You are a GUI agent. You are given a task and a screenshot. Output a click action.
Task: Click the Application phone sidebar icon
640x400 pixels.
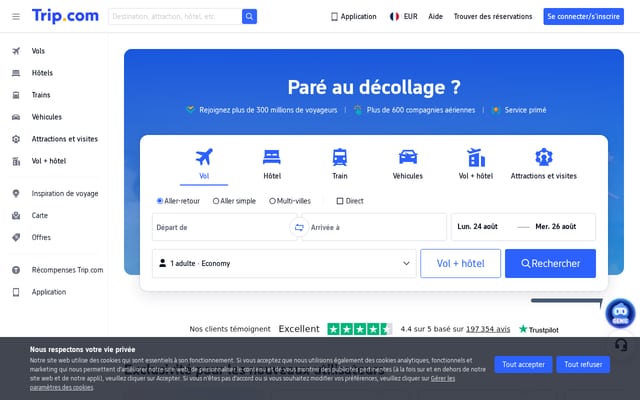(16, 292)
